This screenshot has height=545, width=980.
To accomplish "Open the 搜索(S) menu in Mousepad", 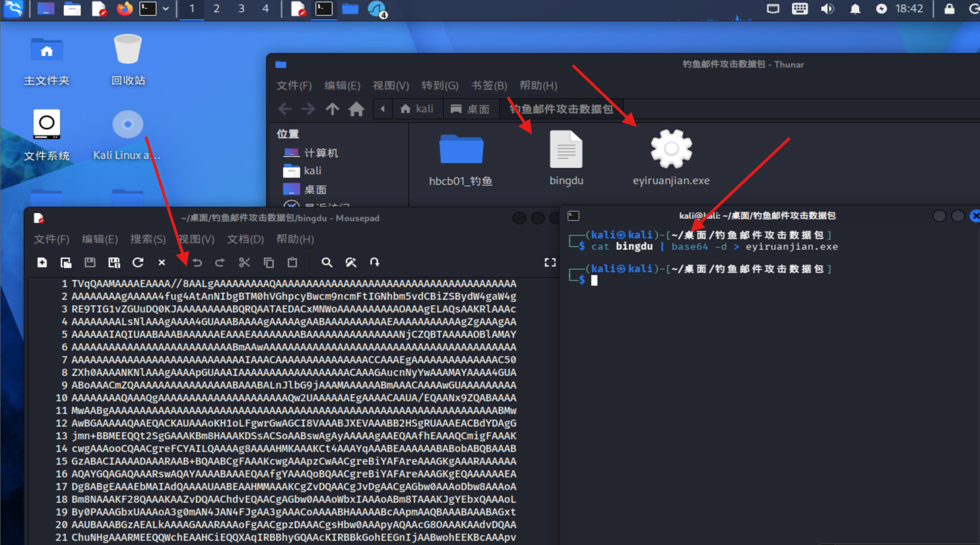I will [x=148, y=239].
